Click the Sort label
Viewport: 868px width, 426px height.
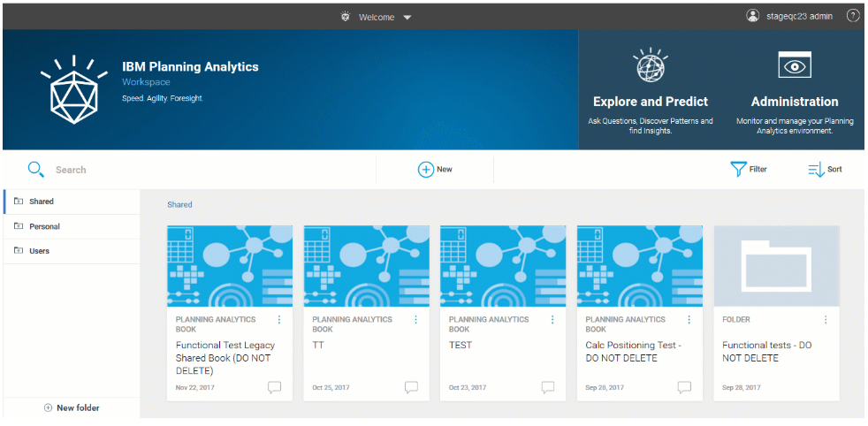pyautogui.click(x=834, y=170)
